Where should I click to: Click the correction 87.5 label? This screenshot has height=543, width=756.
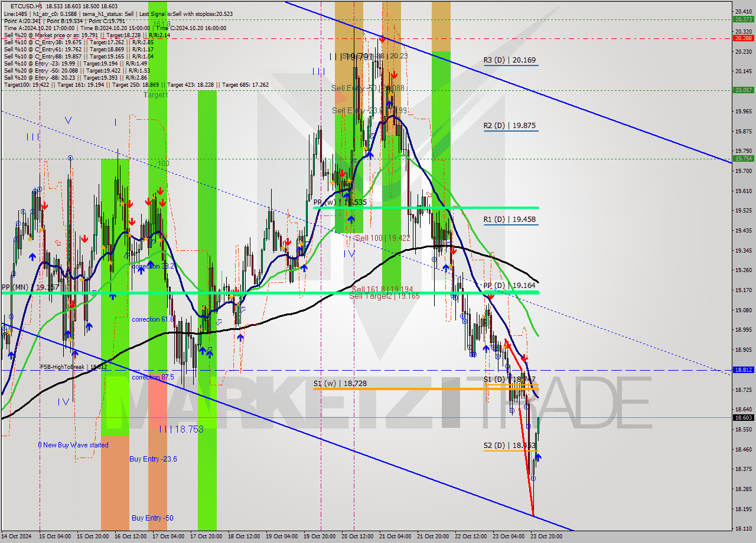pyautogui.click(x=154, y=377)
